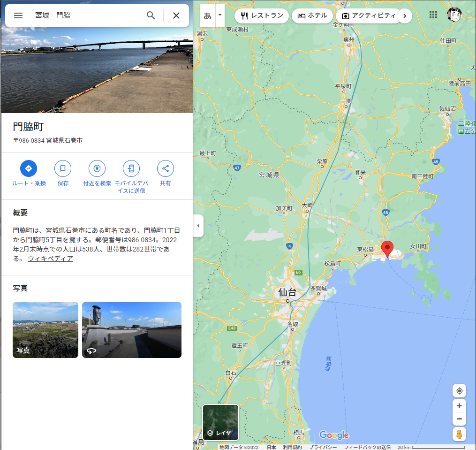Clear the search with X icon
Screen dimensions: 476x450
tap(176, 15)
